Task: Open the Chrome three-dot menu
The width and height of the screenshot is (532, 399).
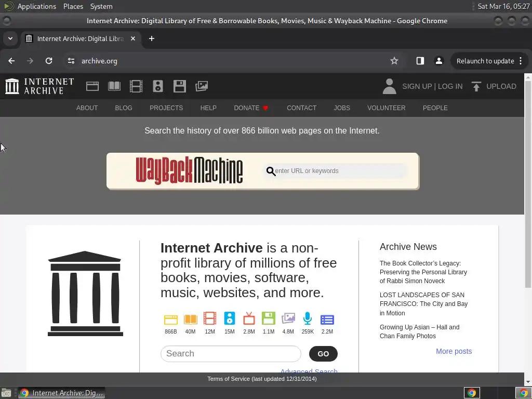Action: [x=521, y=61]
